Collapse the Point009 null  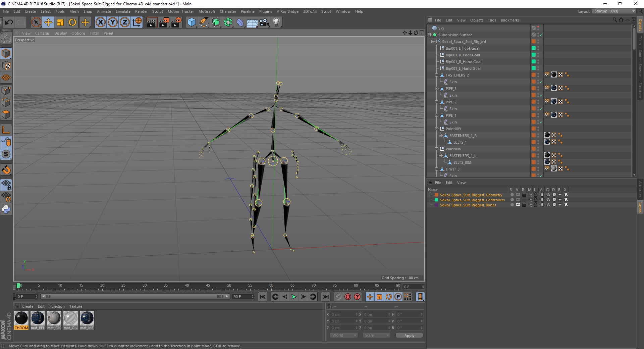[437, 129]
